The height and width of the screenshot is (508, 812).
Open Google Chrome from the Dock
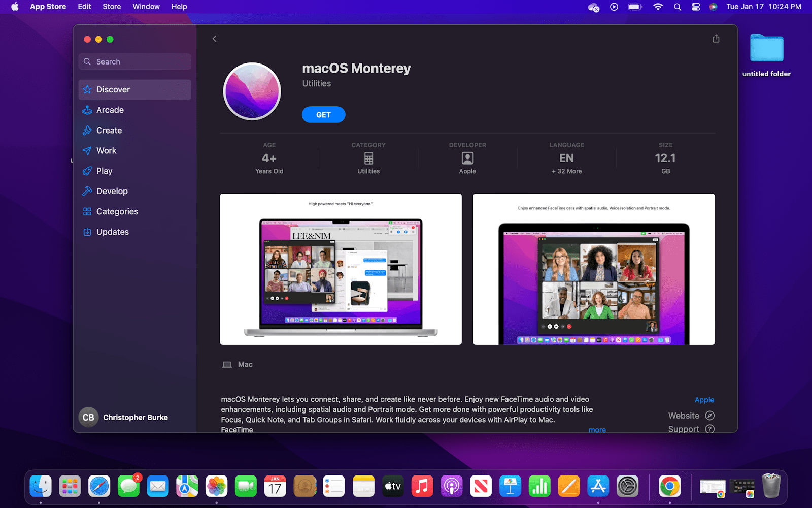point(670,487)
